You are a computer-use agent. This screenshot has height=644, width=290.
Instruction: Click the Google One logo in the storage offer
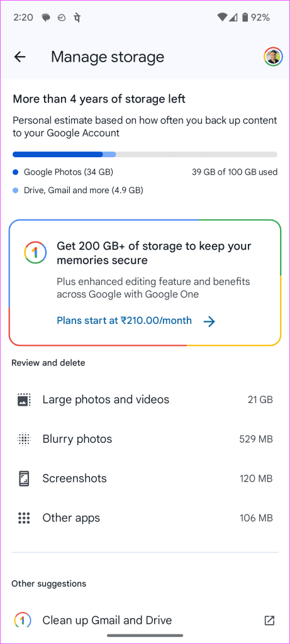tap(35, 253)
